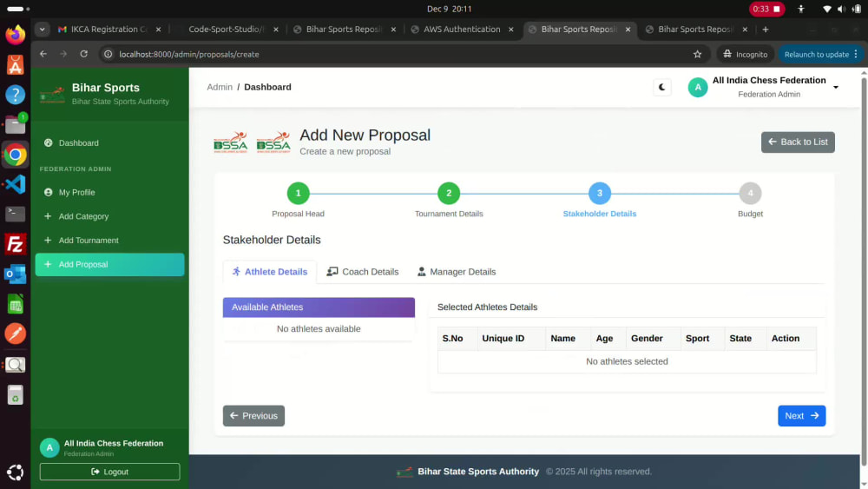Open Outlook from the dock
This screenshot has height=489, width=868.
coord(16,274)
